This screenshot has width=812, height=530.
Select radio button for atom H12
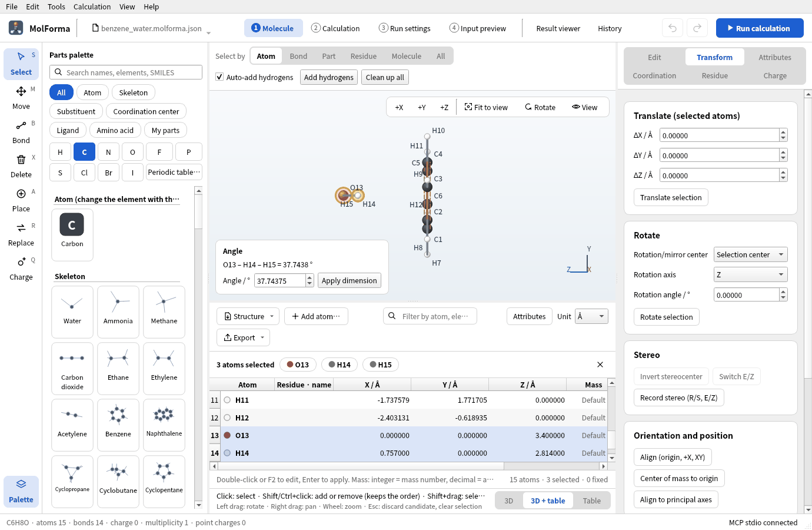point(227,418)
